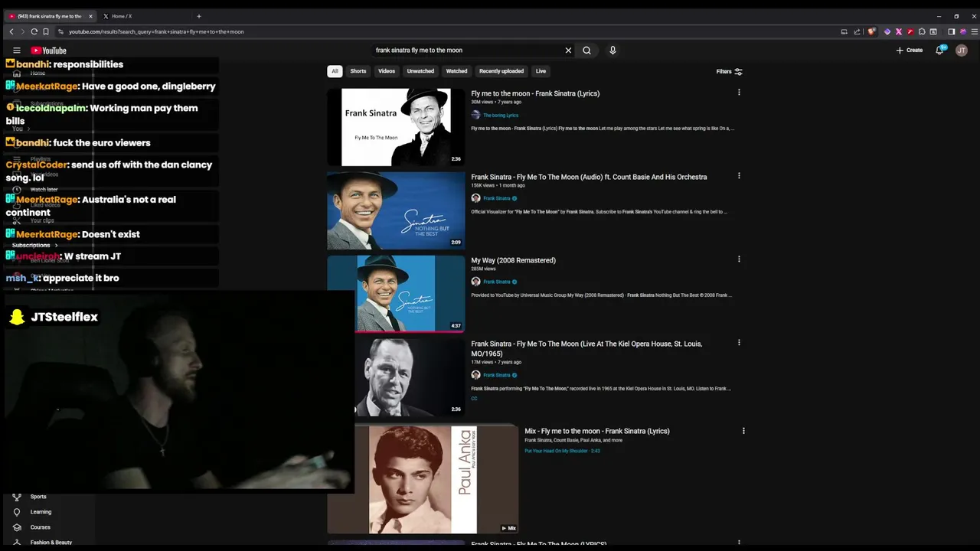Open My Way (2008 Remastered) thumbnail
Image resolution: width=980 pixels, height=551 pixels.
396,294
